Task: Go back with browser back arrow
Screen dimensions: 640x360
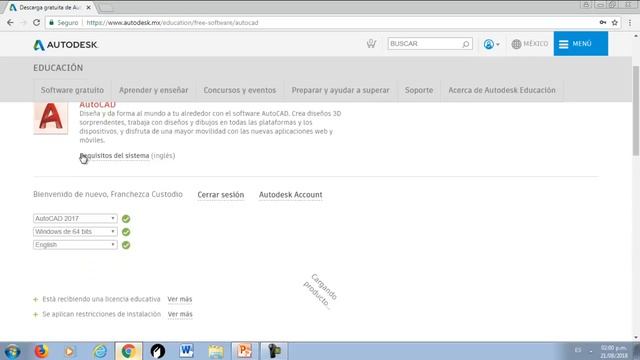Action: [x=10, y=22]
